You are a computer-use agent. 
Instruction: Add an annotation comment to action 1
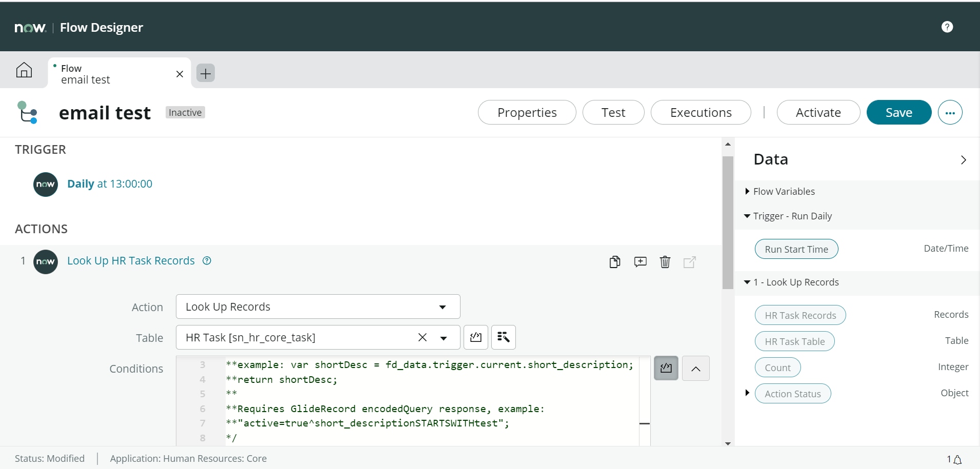tap(640, 262)
